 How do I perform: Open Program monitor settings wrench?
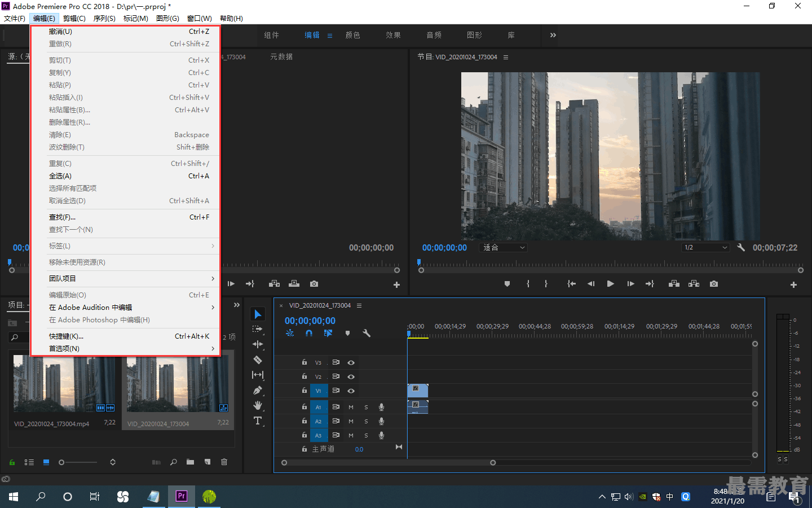[741, 247]
